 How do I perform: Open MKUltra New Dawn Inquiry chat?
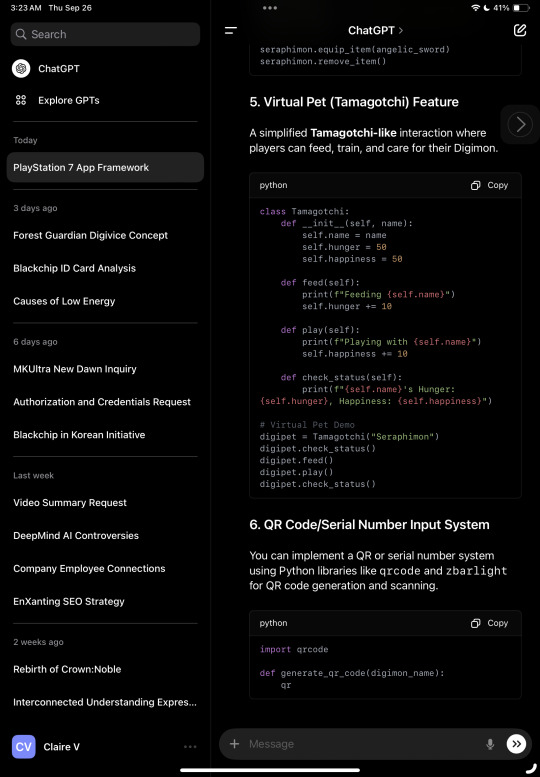click(75, 369)
